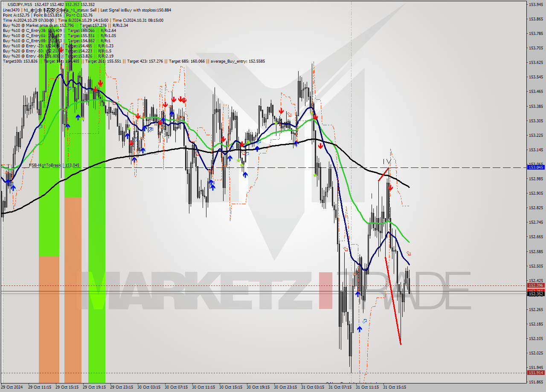Click the 152.745 price axis label
The image size is (546, 392).
[536, 222]
